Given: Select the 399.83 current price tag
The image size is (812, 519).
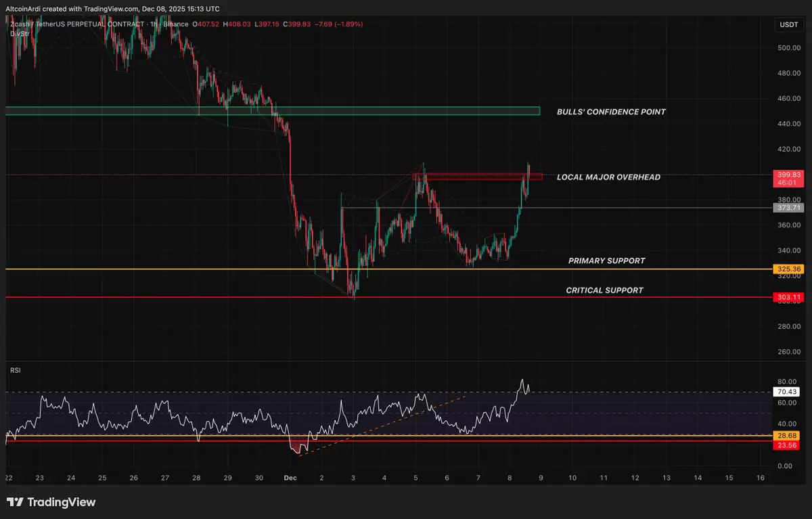Looking at the screenshot, I should click(x=787, y=175).
